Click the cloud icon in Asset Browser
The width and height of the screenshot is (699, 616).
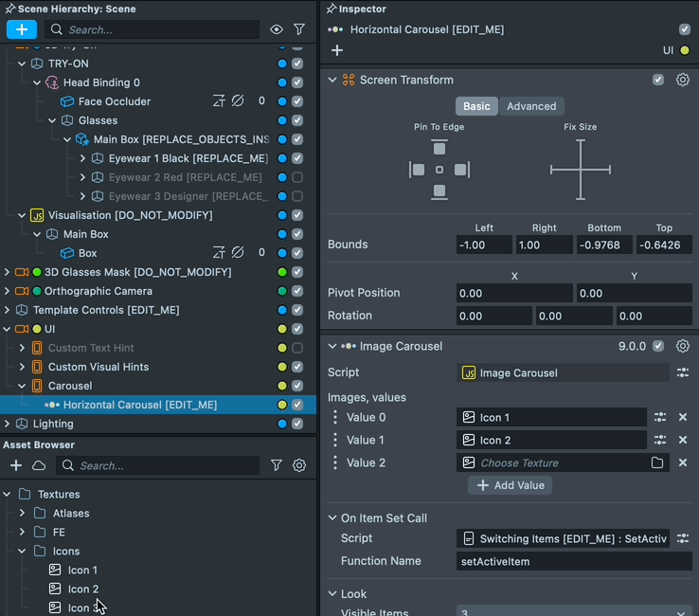39,465
